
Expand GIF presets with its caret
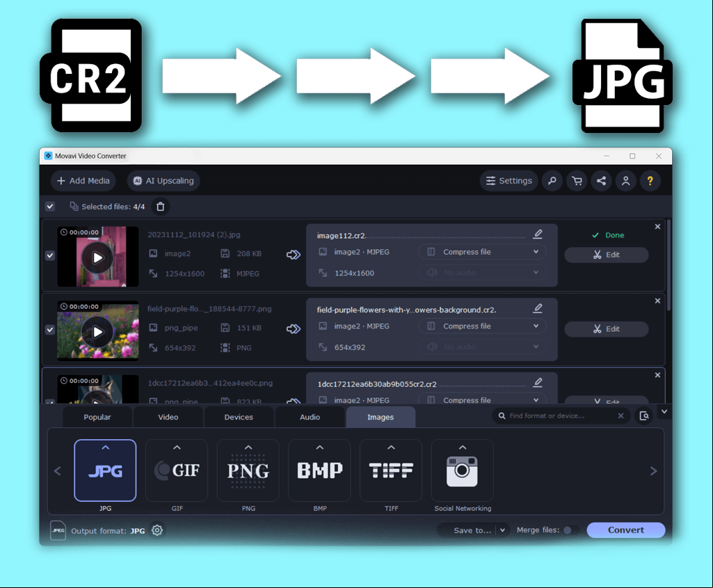click(x=177, y=447)
